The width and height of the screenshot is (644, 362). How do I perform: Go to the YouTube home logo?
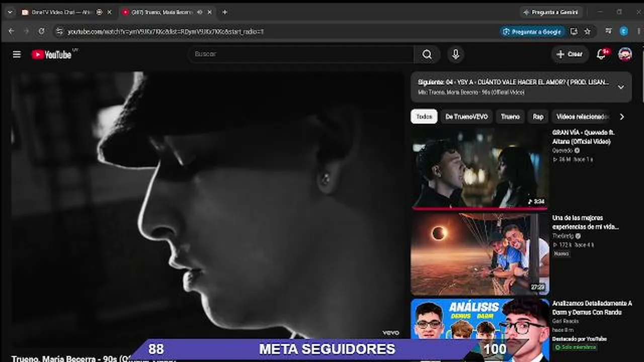tap(52, 54)
